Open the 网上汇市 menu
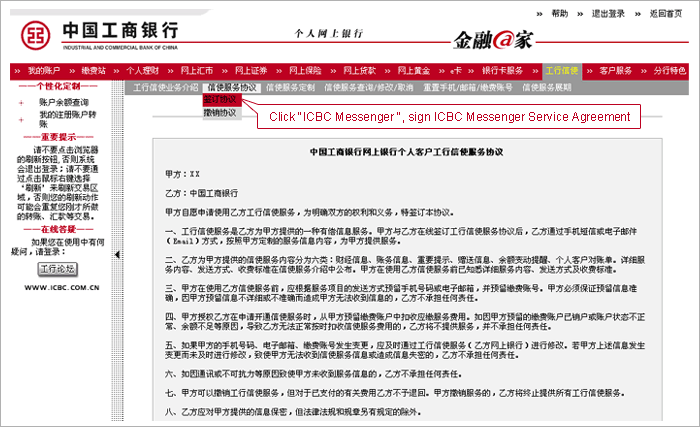 (197, 72)
